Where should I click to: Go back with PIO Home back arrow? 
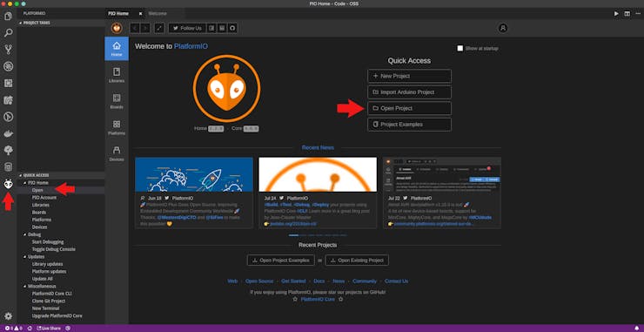135,28
